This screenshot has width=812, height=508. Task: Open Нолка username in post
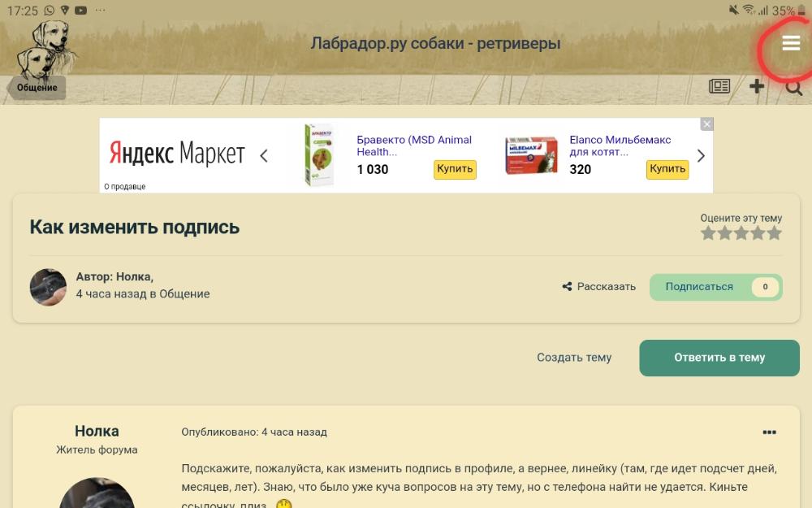pos(97,431)
